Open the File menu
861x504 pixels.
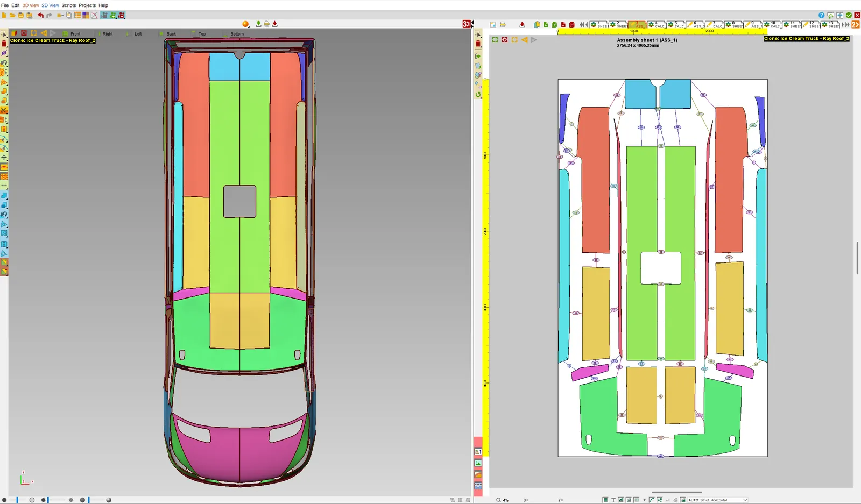coord(5,5)
